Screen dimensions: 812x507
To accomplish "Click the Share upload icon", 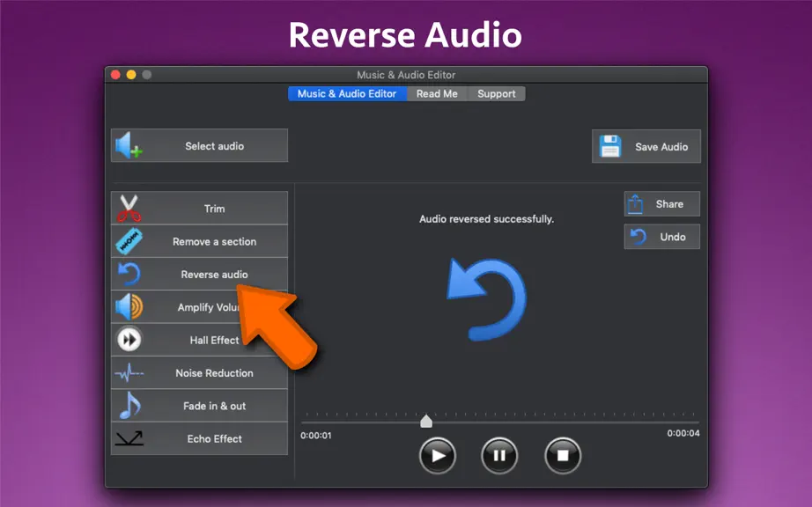I will coord(635,204).
